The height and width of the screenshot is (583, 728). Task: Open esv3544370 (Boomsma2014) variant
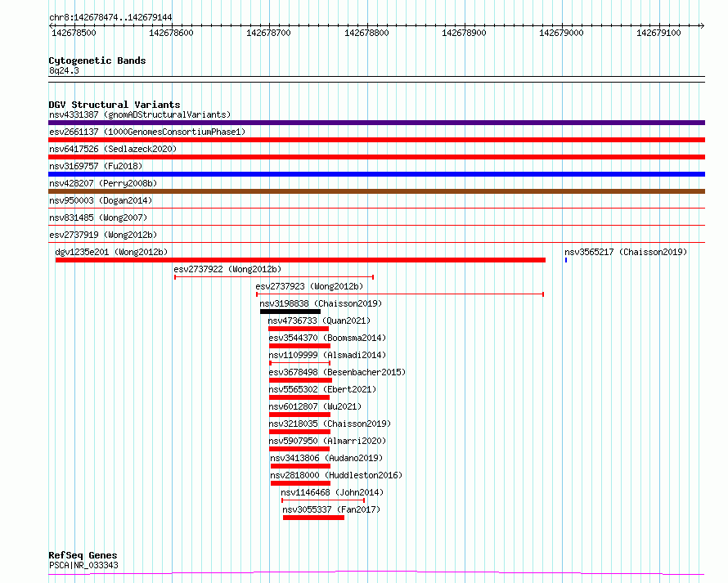tap(327, 338)
